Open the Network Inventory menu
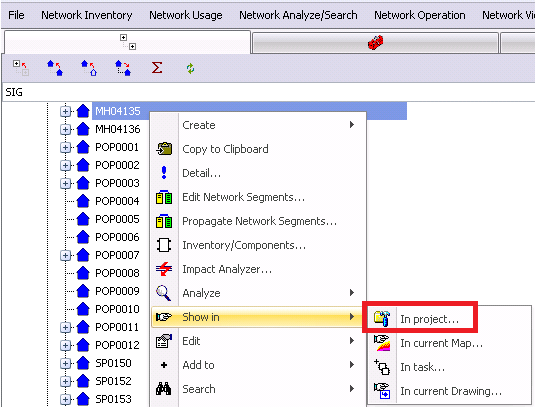 [87, 15]
